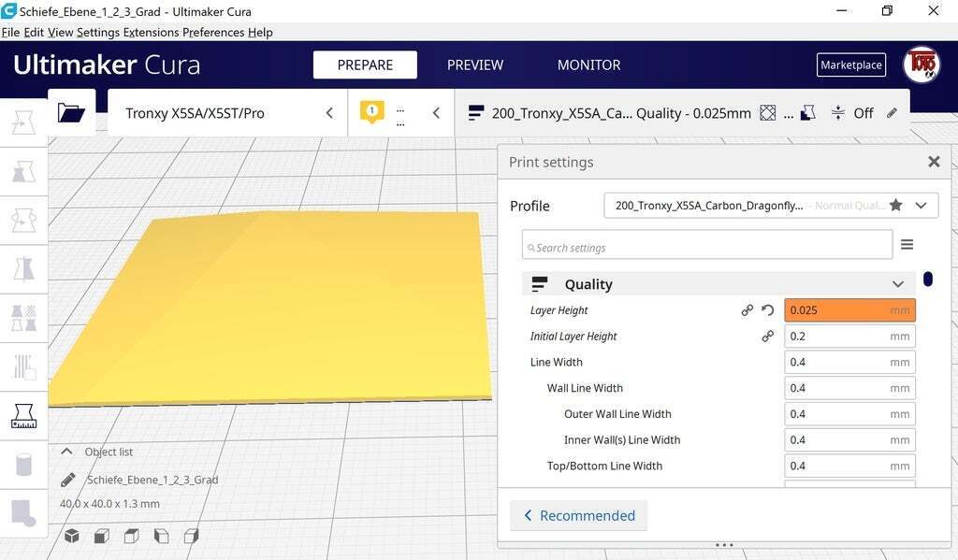The width and height of the screenshot is (958, 560).
Task: Select the measure tool with ruler icon
Action: [x=23, y=416]
